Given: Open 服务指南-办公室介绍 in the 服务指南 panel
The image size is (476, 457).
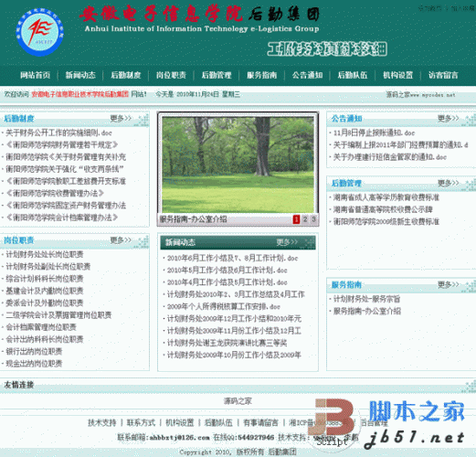Looking at the screenshot, I should pyautogui.click(x=367, y=311).
